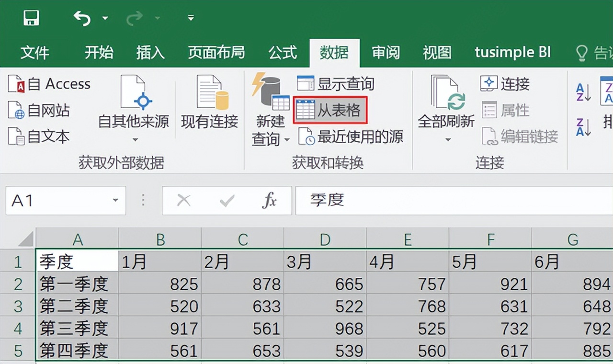Switch to the 审阅 ribbon tab

click(x=386, y=53)
